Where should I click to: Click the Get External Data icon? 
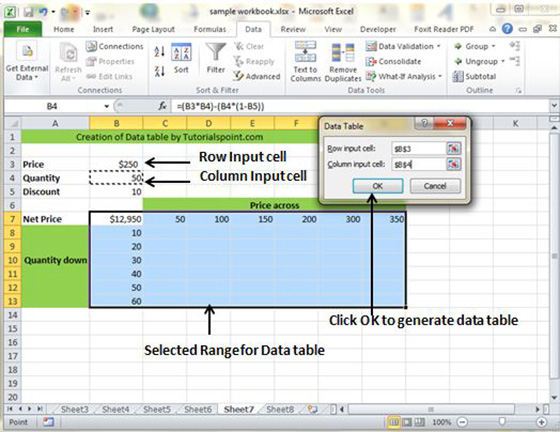(x=27, y=51)
